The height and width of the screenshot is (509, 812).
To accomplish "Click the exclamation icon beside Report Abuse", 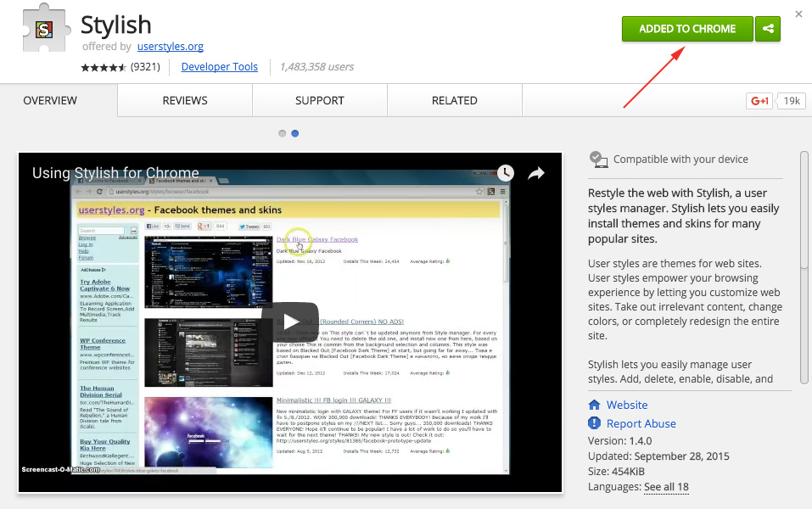I will coord(595,423).
